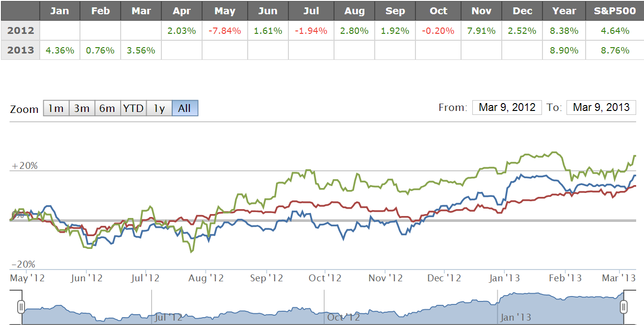The height and width of the screenshot is (325, 644).
Task: Click the Oct '12 navigator timeline label
Action: click(x=343, y=317)
